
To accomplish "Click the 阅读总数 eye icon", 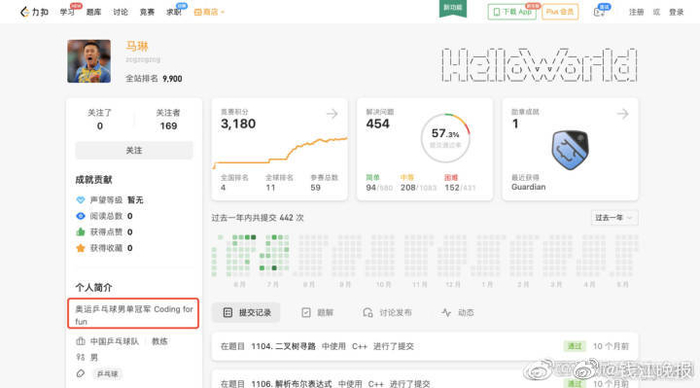I will point(80,216).
